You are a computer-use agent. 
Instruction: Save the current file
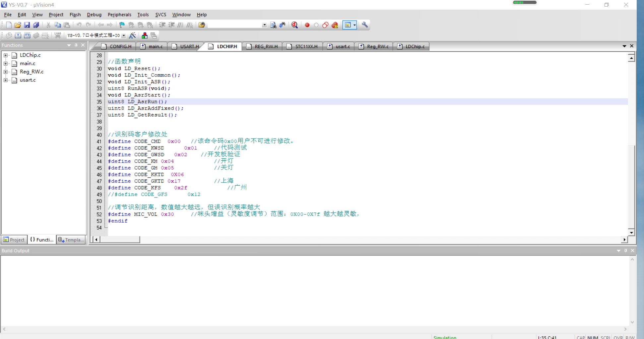coord(27,25)
